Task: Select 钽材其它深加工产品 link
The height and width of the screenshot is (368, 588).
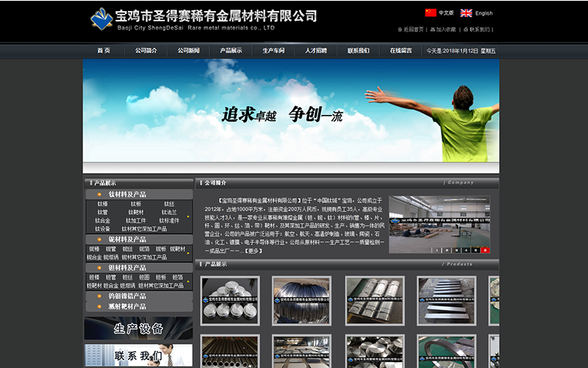Action: point(161,286)
